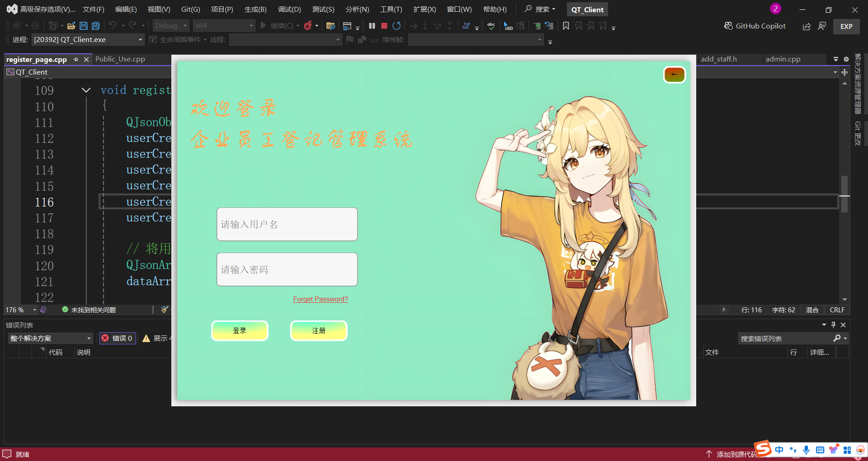Toggle a bookmark on the current line
868x461 pixels.
(x=566, y=26)
